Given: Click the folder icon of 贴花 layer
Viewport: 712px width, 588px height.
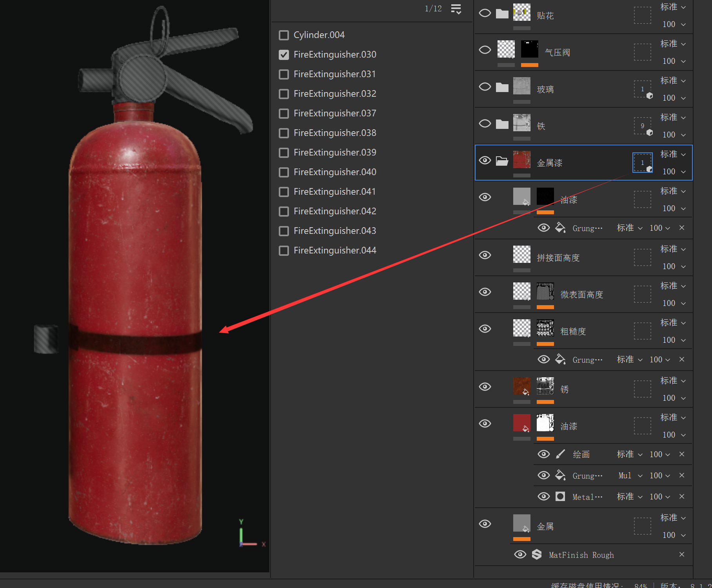Looking at the screenshot, I should 502,14.
